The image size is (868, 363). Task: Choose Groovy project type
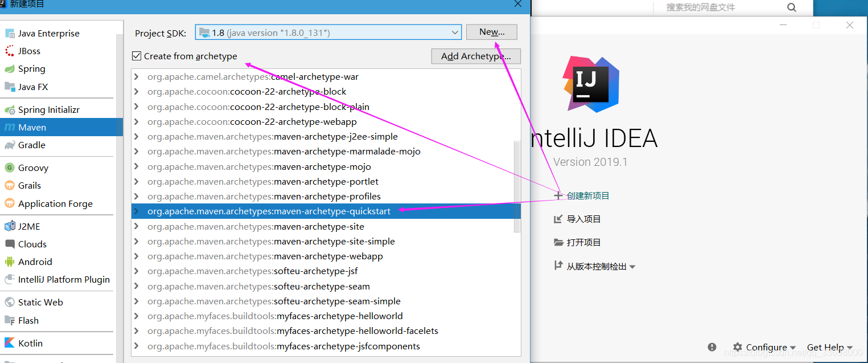(33, 168)
